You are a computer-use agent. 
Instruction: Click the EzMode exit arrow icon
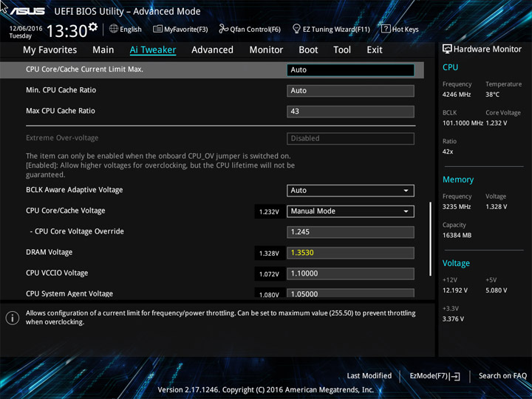455,376
